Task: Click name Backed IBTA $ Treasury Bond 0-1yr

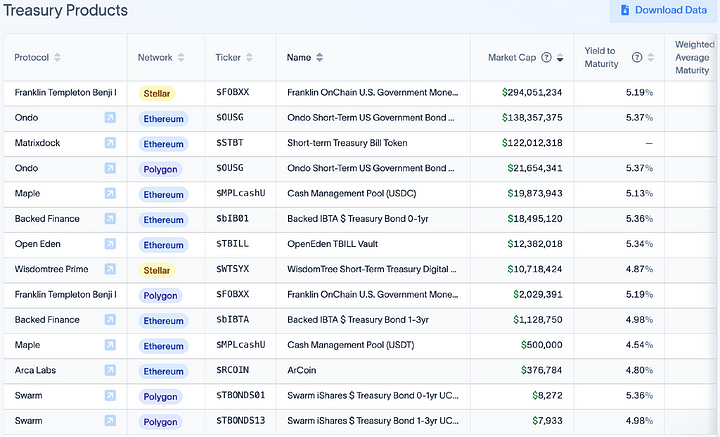Action: coord(358,218)
